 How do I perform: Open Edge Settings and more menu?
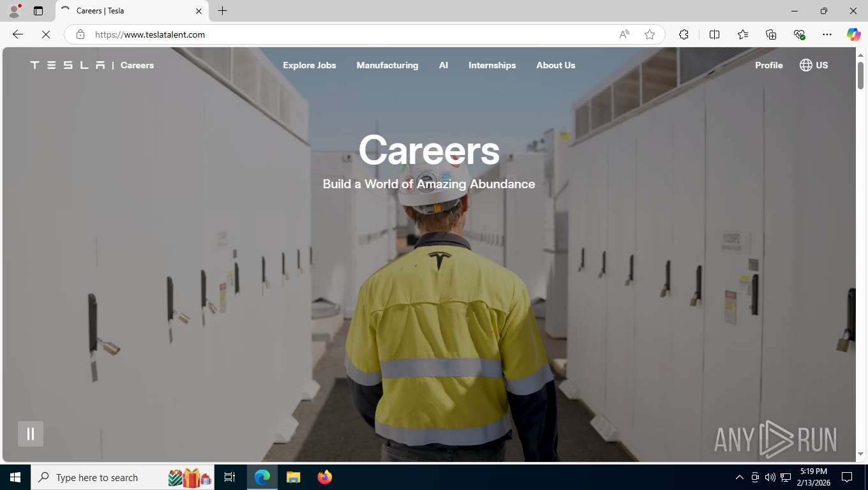click(827, 34)
